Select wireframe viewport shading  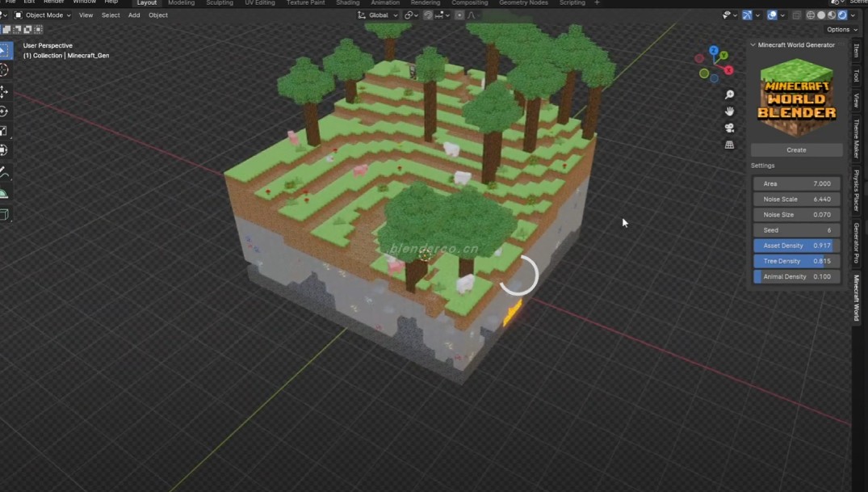[x=811, y=15]
